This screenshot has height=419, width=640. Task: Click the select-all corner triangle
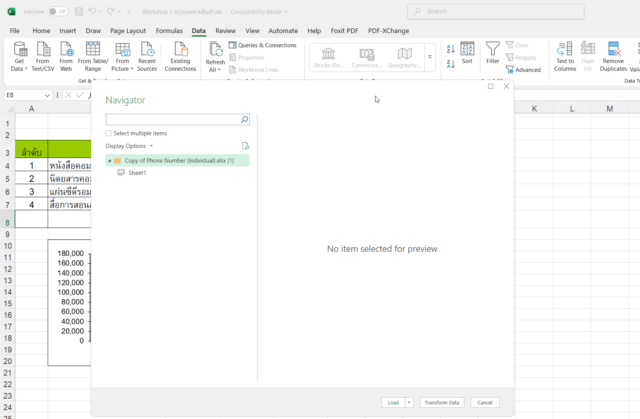(x=11, y=109)
